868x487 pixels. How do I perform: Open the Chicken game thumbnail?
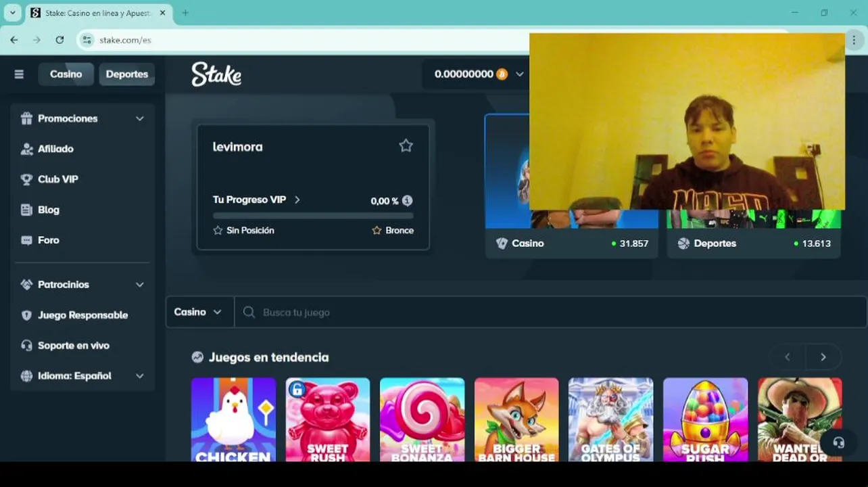[233, 419]
